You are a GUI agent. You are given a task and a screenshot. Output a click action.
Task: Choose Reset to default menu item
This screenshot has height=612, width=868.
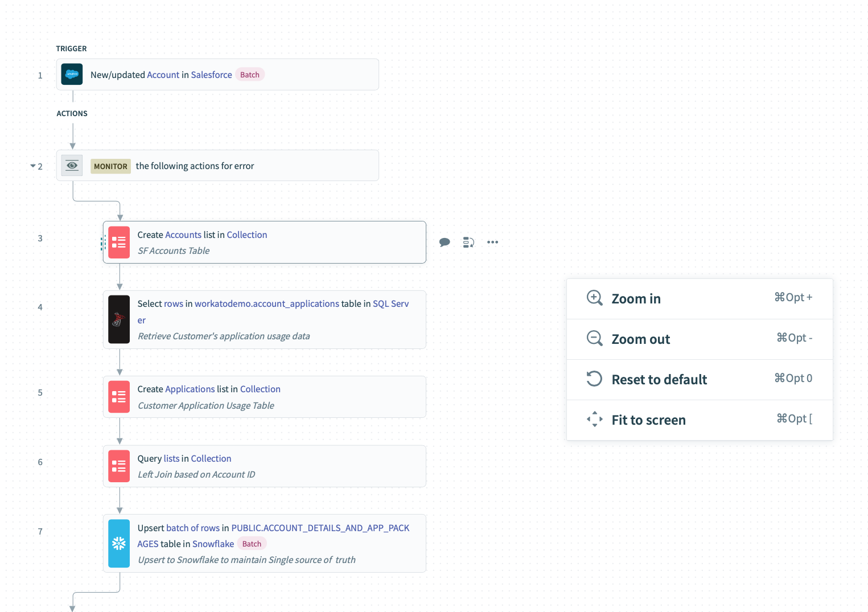click(x=700, y=380)
